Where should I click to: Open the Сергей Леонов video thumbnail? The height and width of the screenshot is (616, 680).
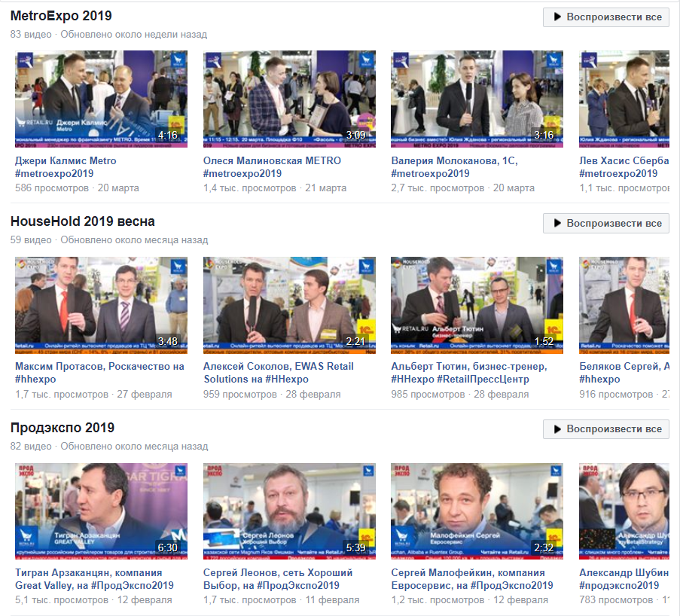[289, 511]
